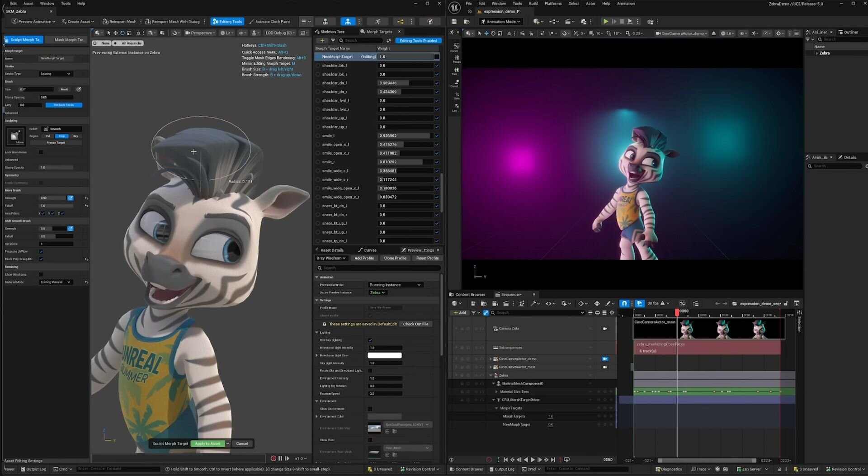Open level viewport settings gear
The height and width of the screenshot is (476, 868).
click(x=779, y=33)
